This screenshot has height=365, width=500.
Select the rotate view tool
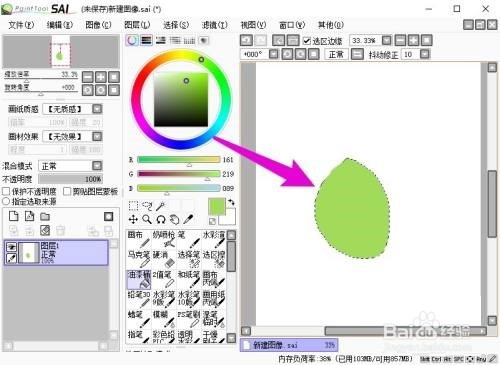pos(161,219)
